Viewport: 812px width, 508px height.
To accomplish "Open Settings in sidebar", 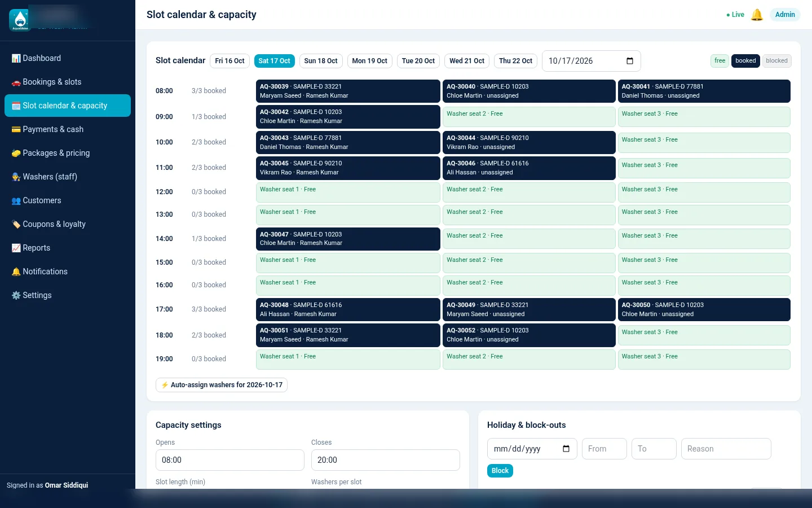I will coord(68,295).
